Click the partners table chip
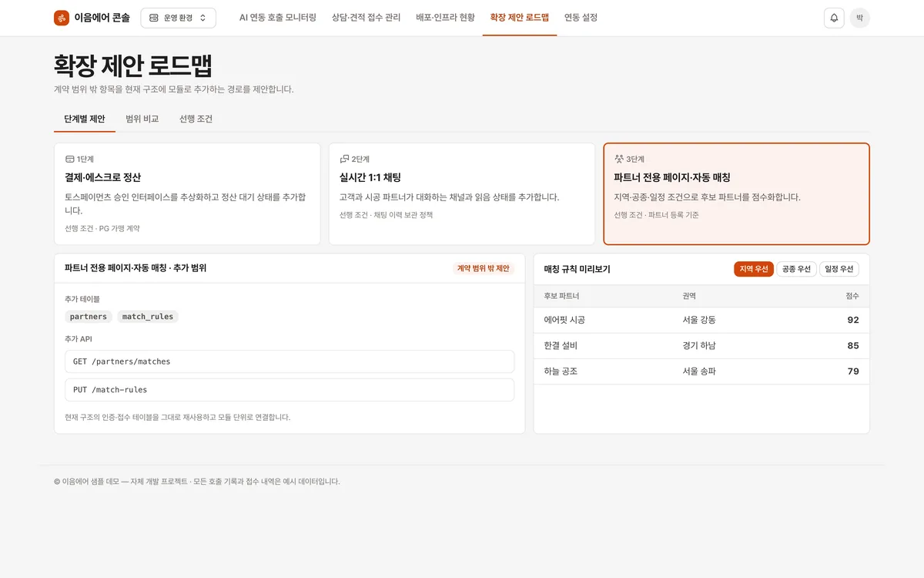This screenshot has width=924, height=578. (89, 317)
